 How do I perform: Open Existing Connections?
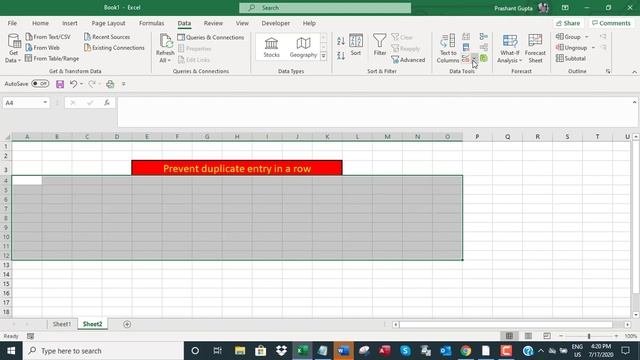tap(114, 48)
